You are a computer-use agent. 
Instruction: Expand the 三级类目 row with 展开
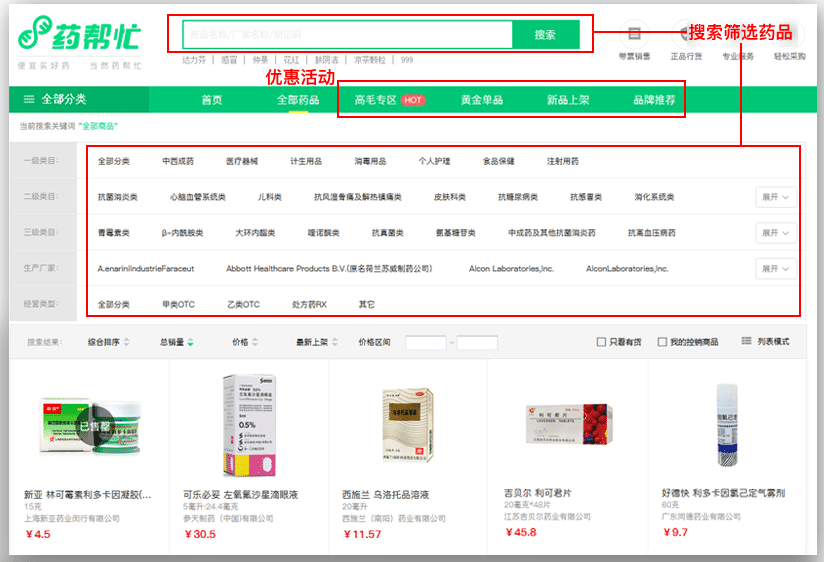[776, 233]
